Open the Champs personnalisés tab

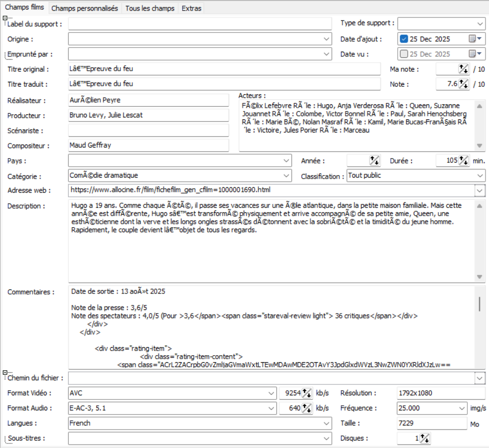pyautogui.click(x=85, y=9)
